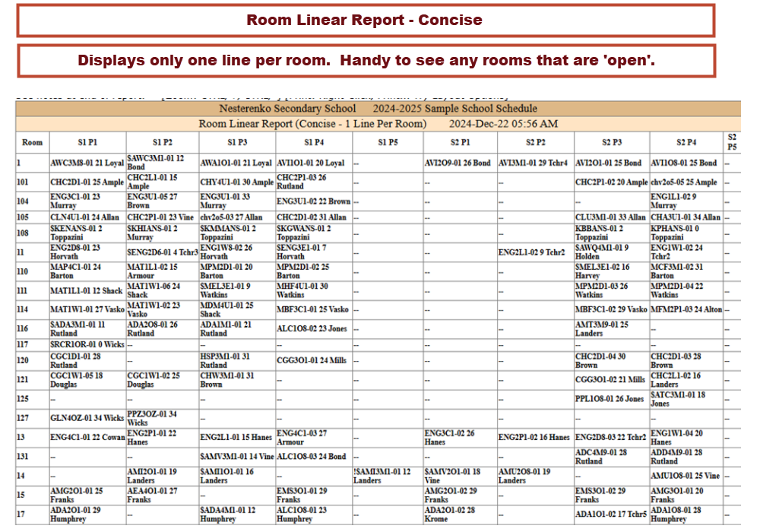Click the CGG3O1-01 24 Mills cell
760x532 pixels.
(312, 361)
